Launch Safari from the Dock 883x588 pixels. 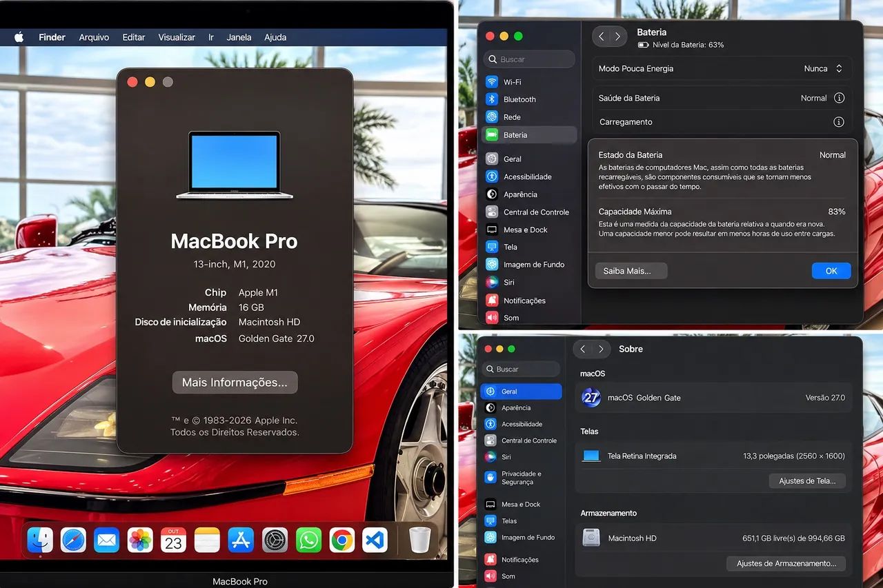(x=73, y=540)
